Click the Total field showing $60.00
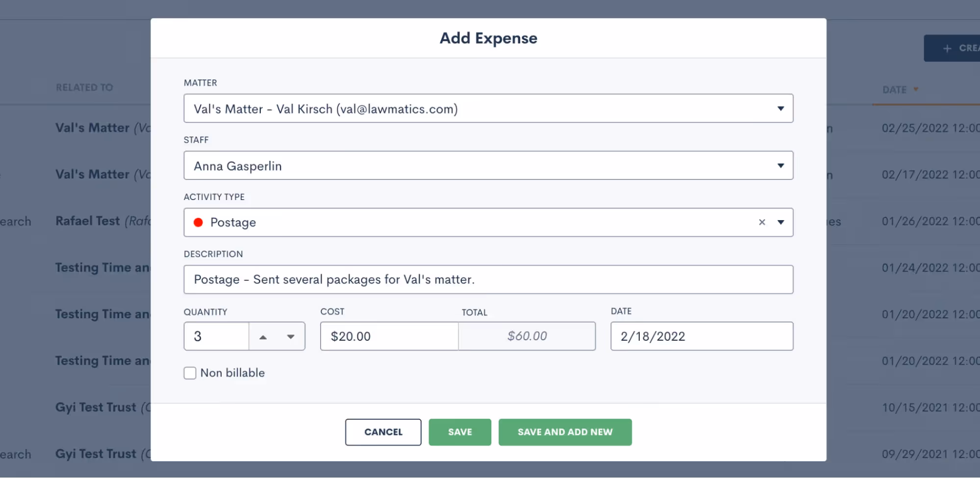The width and height of the screenshot is (980, 478). click(x=527, y=336)
